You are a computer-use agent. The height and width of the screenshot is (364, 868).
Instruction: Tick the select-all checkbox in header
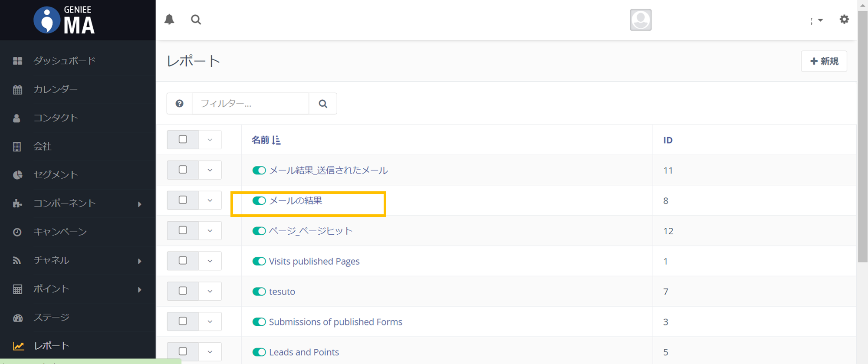click(183, 139)
